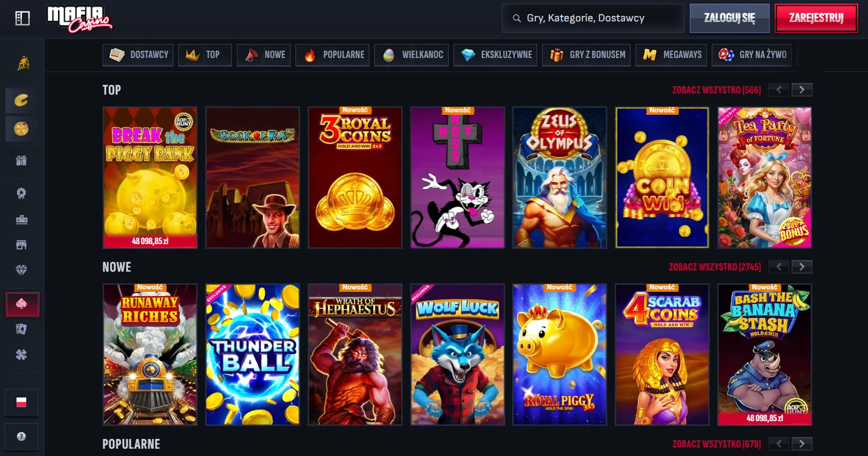This screenshot has height=456, width=868.
Task: Open Coin Win game thumbnail
Action: (662, 178)
